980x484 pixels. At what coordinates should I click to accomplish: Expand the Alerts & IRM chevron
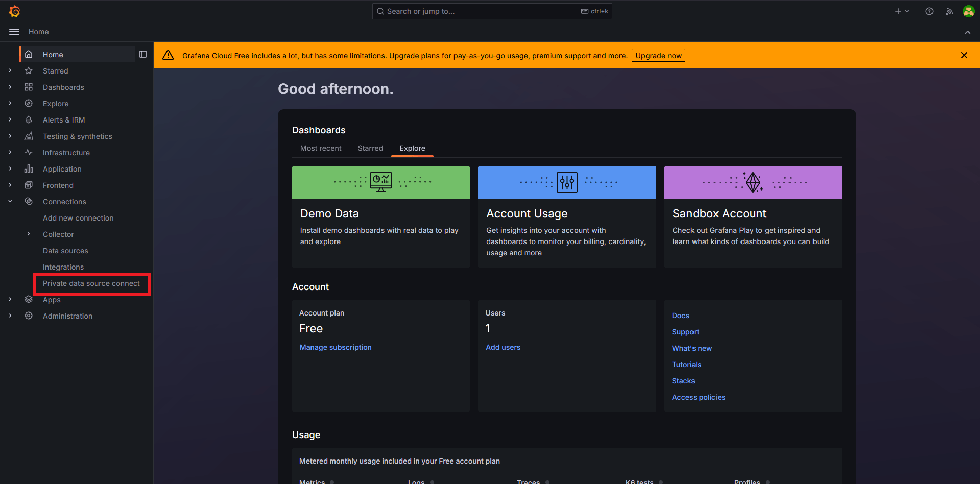pos(10,119)
